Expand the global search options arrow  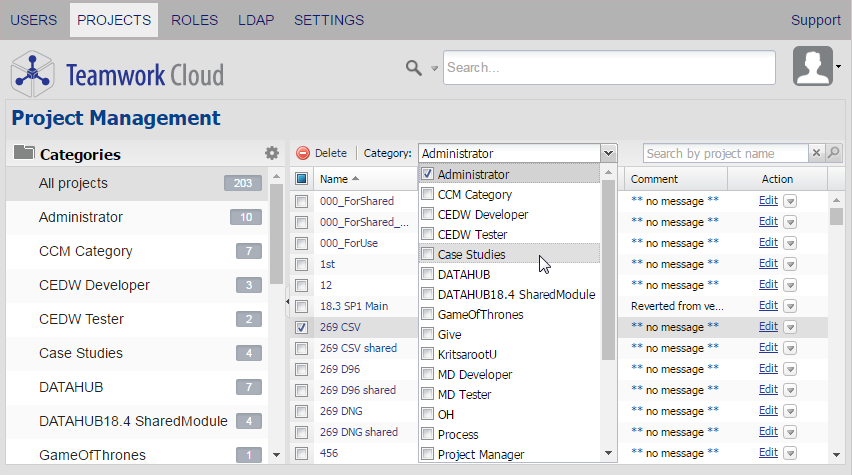point(434,69)
